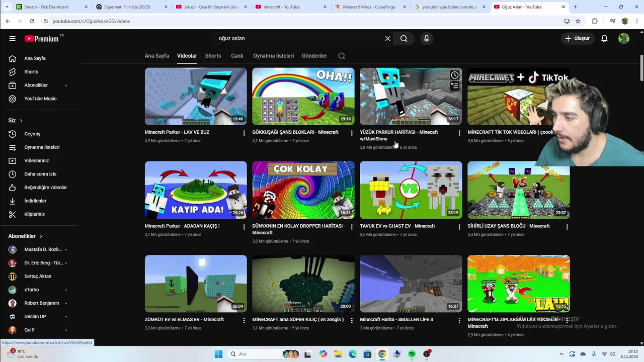
Task: Play Minecraft Harita SMALLER LİFE 3 thumbnail
Action: pos(411,284)
